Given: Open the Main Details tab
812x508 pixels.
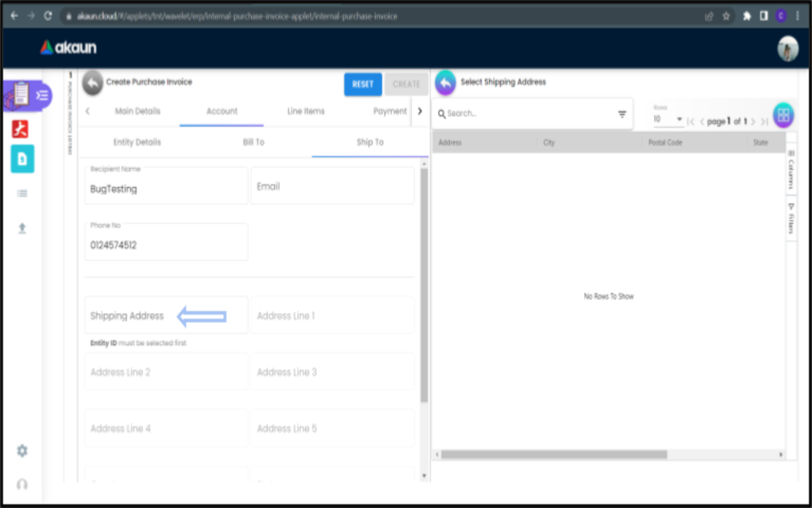Looking at the screenshot, I should 138,111.
